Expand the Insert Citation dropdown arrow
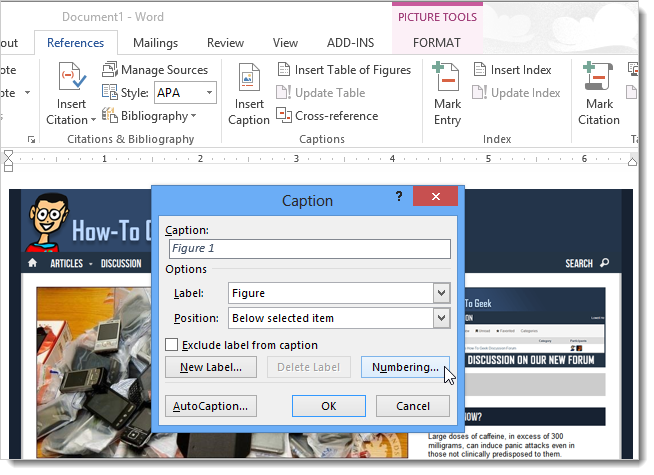 (x=93, y=120)
